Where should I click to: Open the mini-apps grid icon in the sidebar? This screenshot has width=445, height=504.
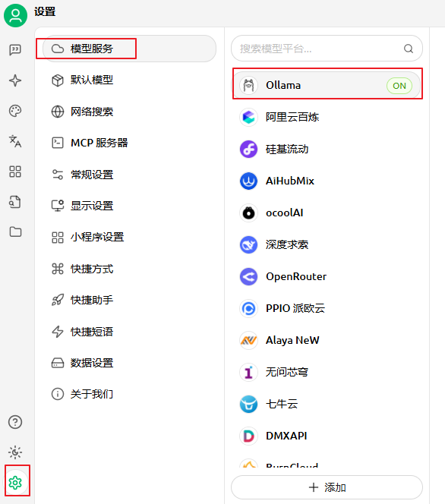pos(15,172)
